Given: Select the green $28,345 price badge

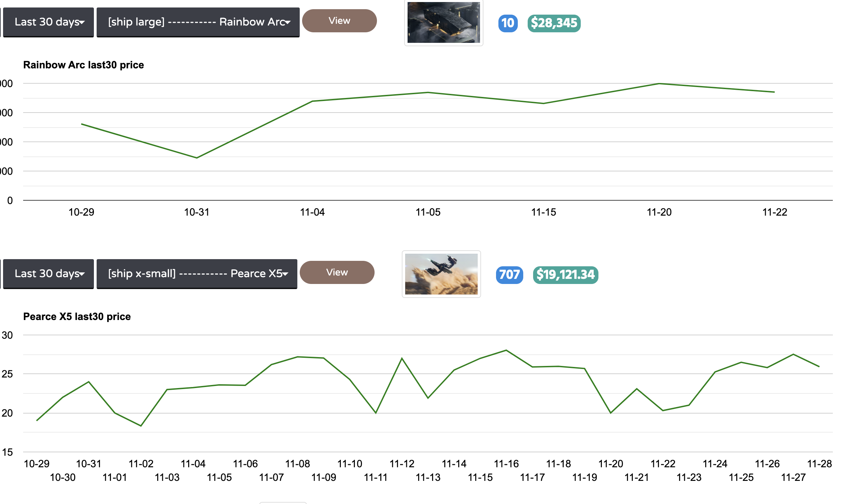Looking at the screenshot, I should (x=554, y=23).
